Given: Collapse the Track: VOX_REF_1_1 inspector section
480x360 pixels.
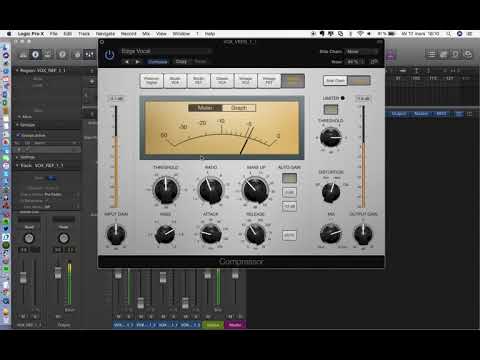Looking at the screenshot, I should 17,165.
